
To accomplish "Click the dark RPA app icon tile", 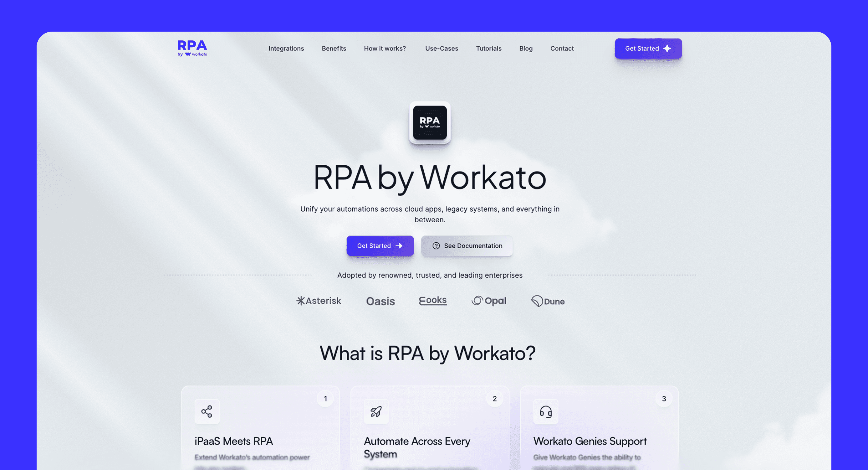I will [x=430, y=123].
